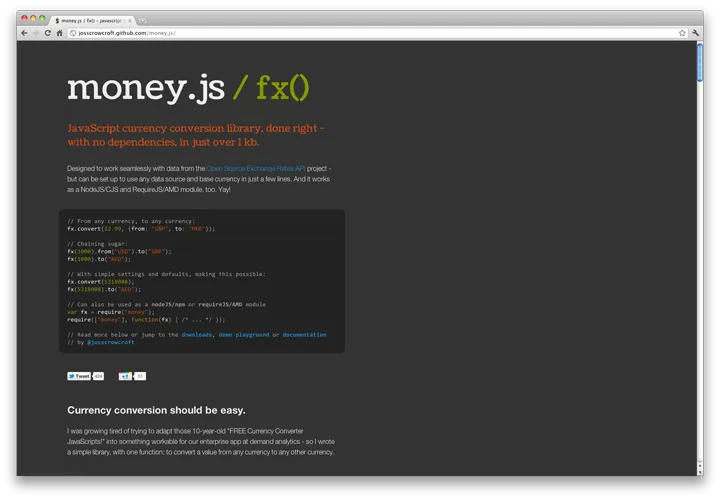Go back with the browser back arrow
The width and height of the screenshot is (720, 499).
tap(24, 33)
